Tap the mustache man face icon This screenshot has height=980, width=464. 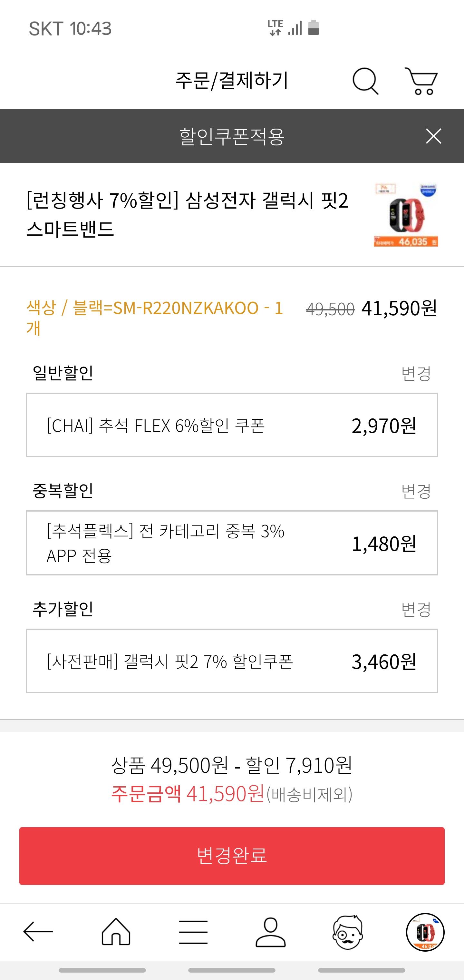tap(348, 932)
